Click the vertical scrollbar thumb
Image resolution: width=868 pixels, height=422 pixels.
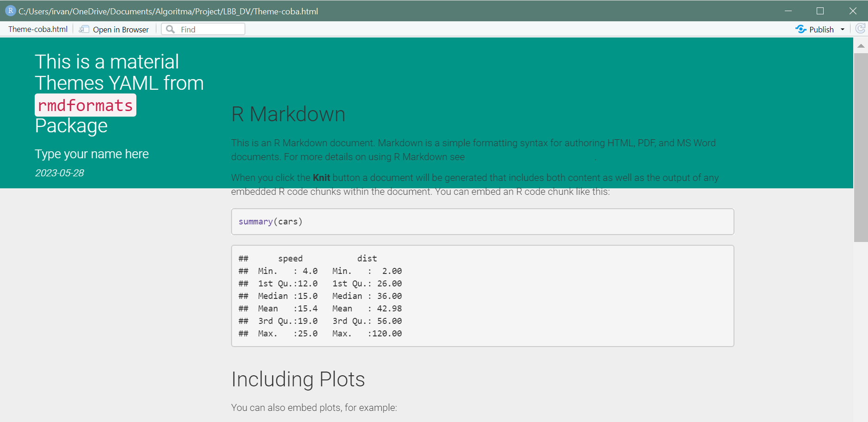pos(861,147)
